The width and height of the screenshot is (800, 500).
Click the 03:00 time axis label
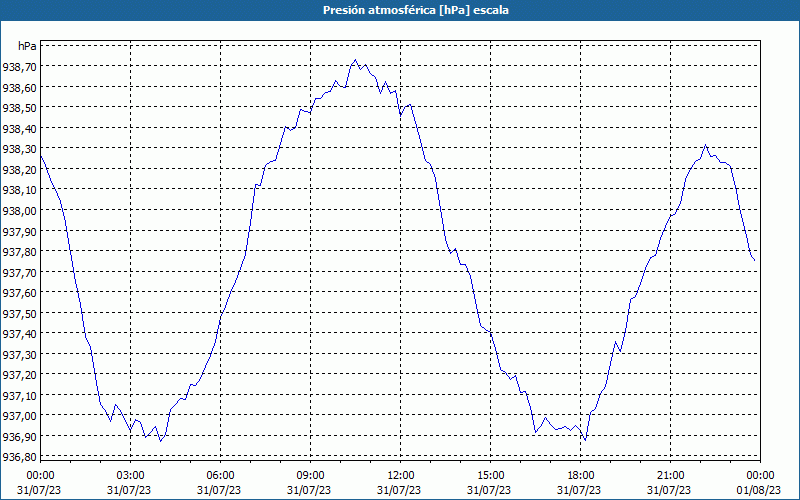pyautogui.click(x=130, y=476)
